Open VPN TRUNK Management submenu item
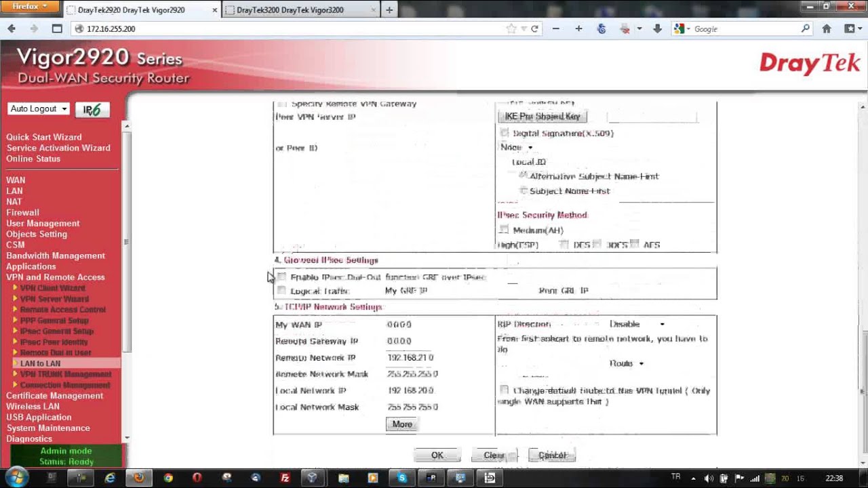The image size is (868, 488). coord(66,374)
